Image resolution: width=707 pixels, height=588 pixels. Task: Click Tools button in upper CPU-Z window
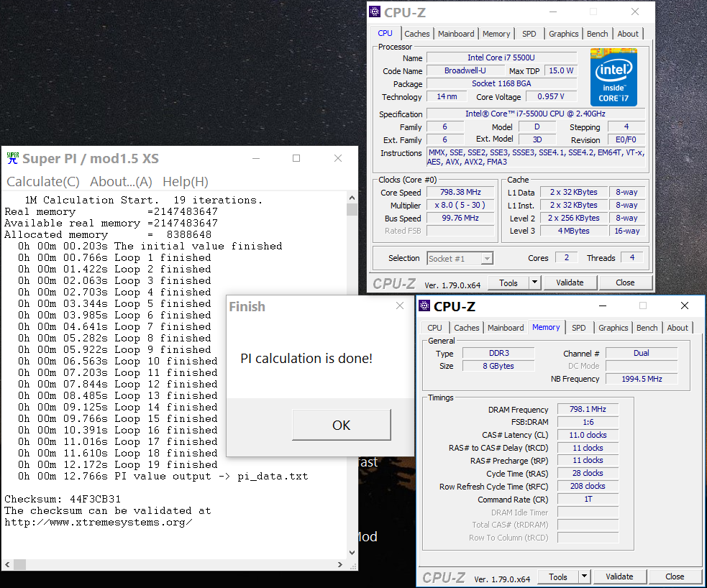(x=508, y=283)
